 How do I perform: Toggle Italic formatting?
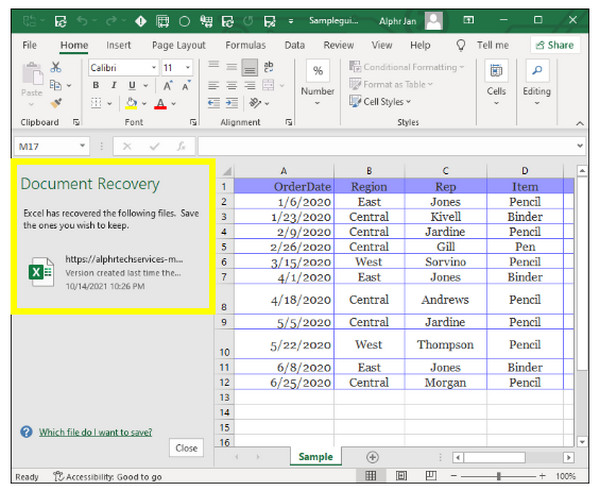[112, 86]
